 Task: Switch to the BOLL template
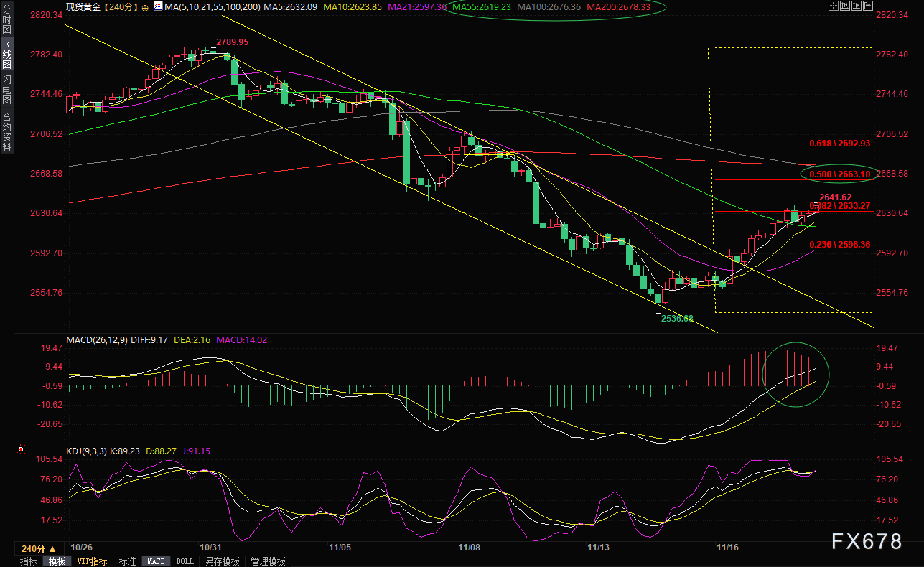coord(185,561)
